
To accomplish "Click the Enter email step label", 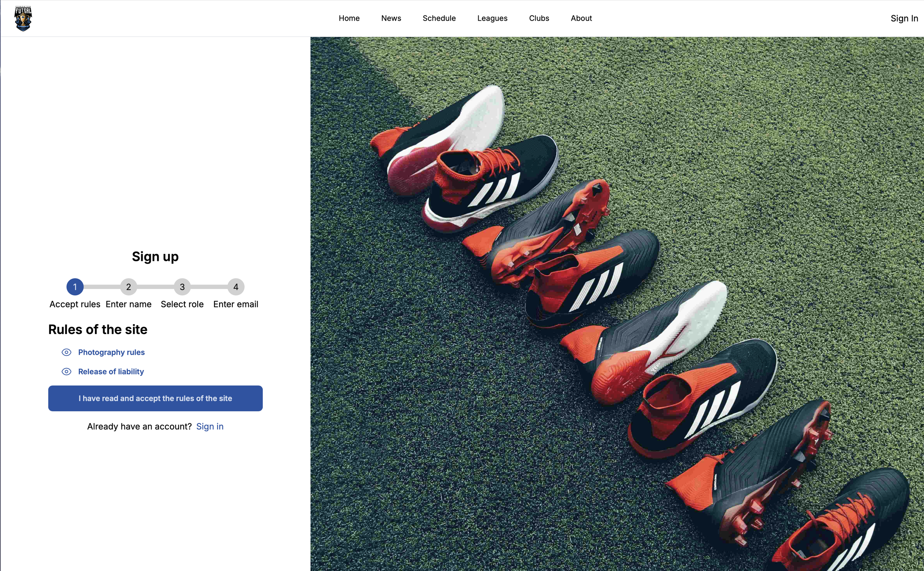I will 236,305.
